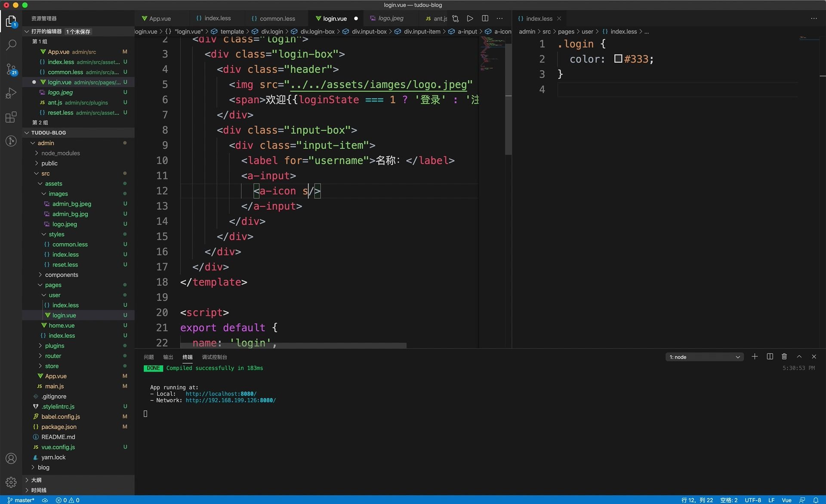
Task: Click the localhost:8080 link in terminal
Action: 220,394
